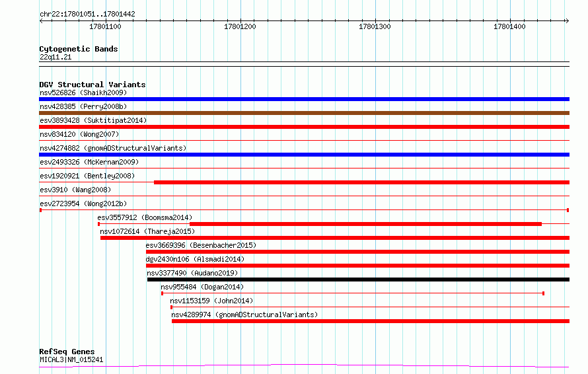Click the 17801100 ruler position

105,26
